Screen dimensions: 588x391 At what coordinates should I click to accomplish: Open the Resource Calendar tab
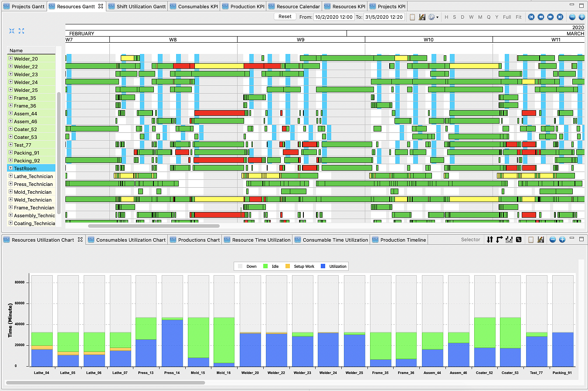(x=294, y=7)
